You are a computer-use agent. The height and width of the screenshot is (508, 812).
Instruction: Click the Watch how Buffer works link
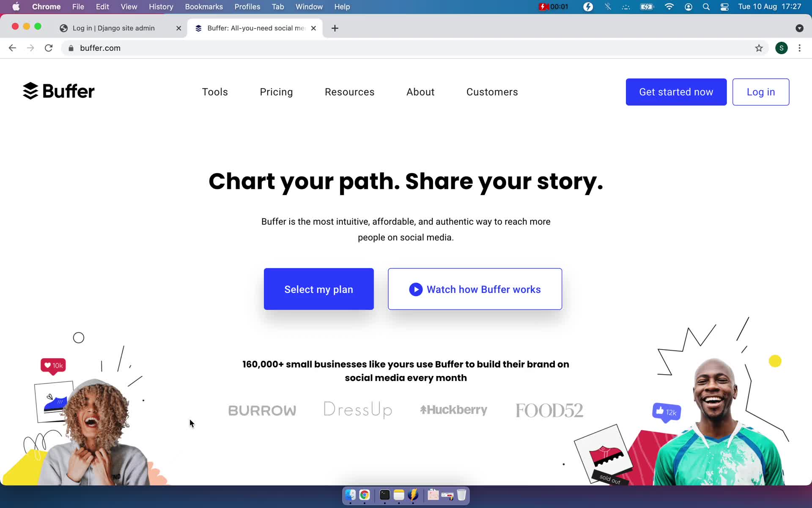(x=475, y=289)
